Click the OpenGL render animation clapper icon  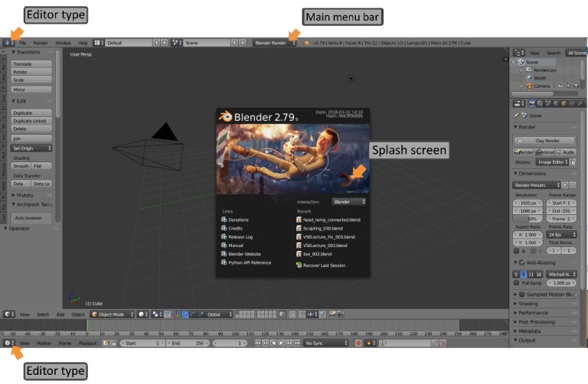[x=340, y=314]
